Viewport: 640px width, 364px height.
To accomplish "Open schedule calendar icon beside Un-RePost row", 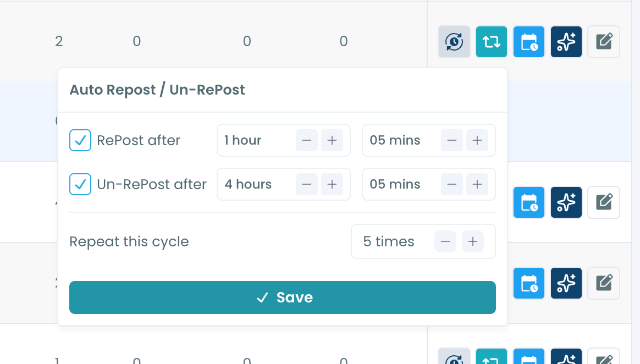I will pyautogui.click(x=529, y=202).
